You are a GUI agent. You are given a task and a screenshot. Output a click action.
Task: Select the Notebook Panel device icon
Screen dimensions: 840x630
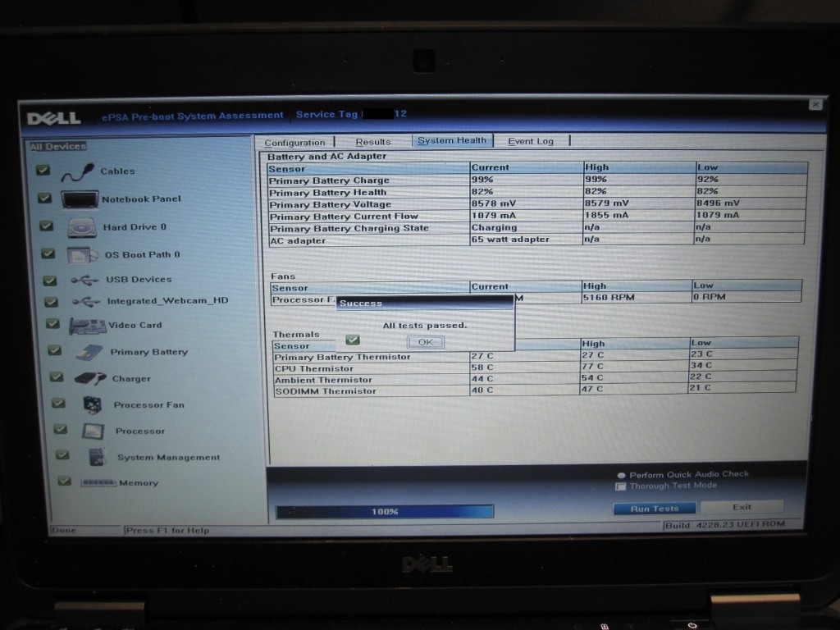(80, 200)
